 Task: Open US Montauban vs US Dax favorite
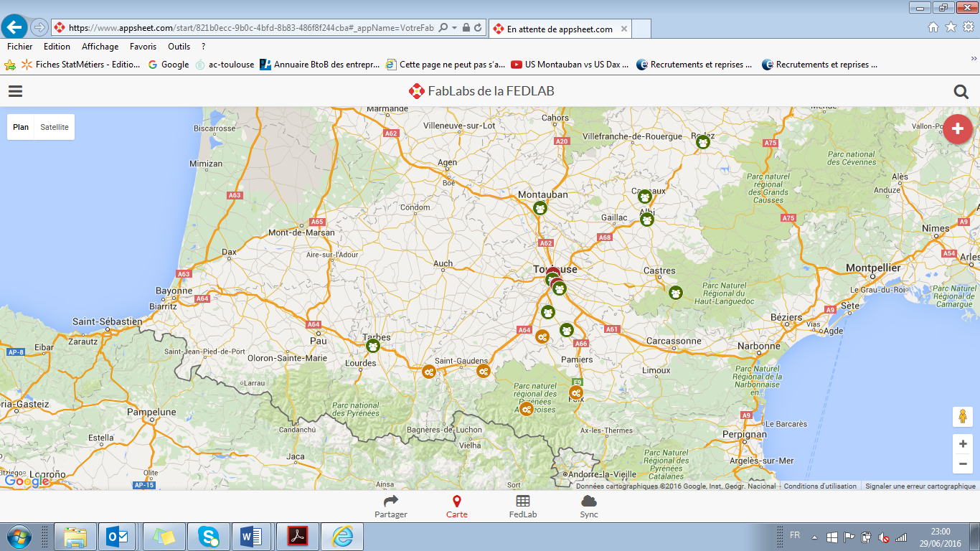pyautogui.click(x=570, y=65)
